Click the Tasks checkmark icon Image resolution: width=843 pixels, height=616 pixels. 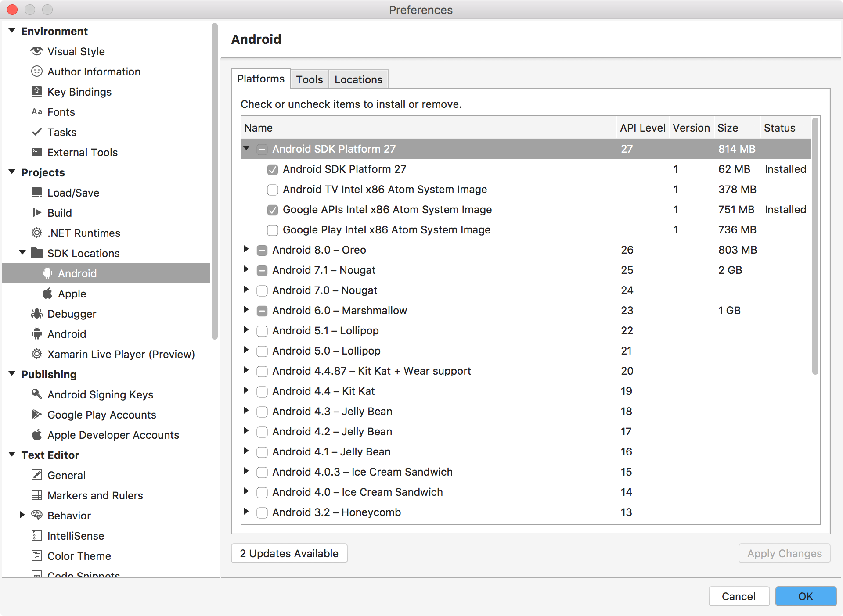click(x=37, y=132)
